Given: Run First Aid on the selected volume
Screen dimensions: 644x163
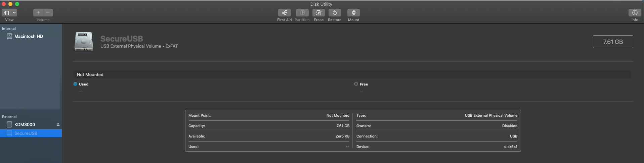Looking at the screenshot, I should click(x=284, y=13).
